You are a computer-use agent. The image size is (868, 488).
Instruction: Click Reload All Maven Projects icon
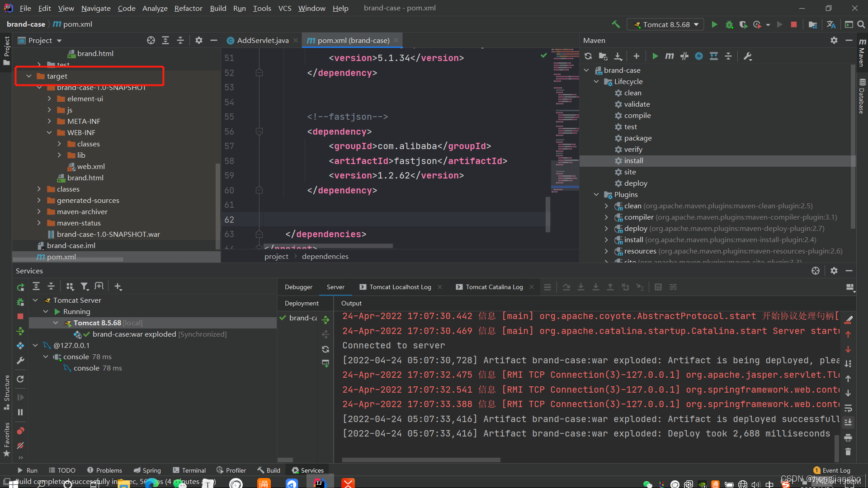(x=588, y=56)
